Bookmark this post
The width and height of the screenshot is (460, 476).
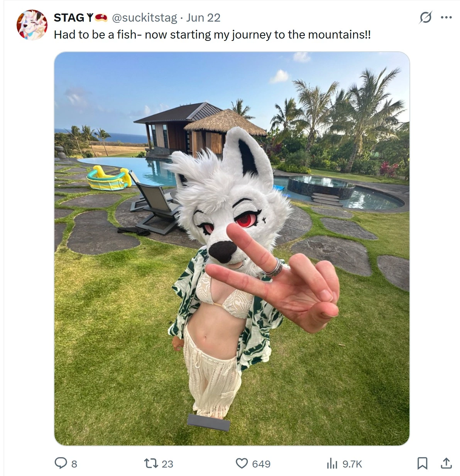click(x=422, y=463)
